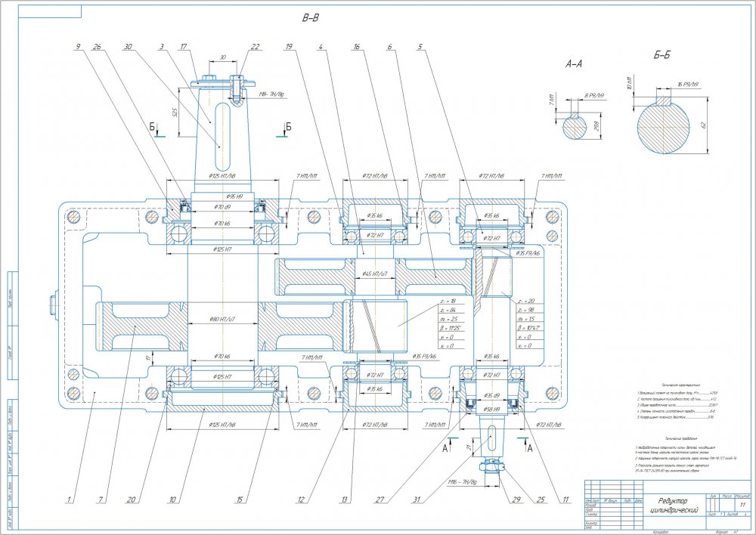Click the section view label "А-А"
This screenshot has height=535, width=756.
click(573, 63)
